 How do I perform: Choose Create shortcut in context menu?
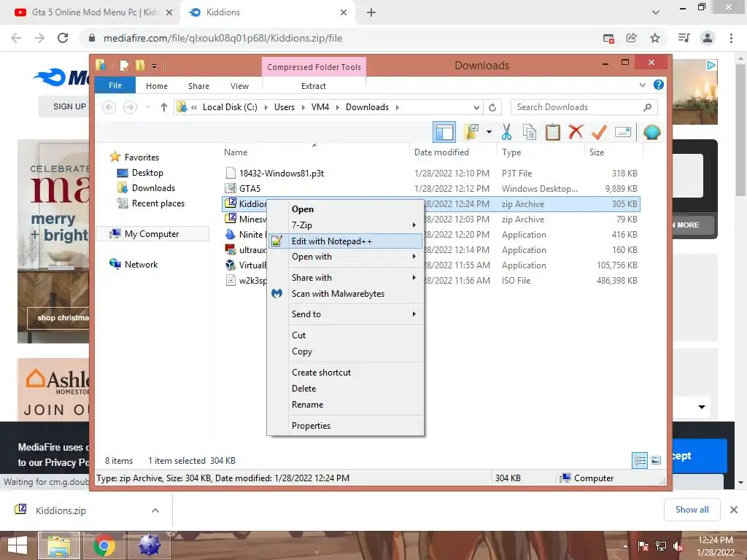click(x=345, y=373)
